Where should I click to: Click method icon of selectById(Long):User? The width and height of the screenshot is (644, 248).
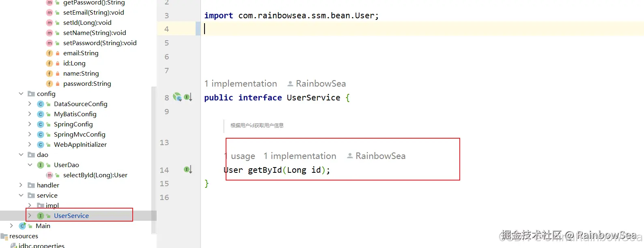tap(50, 175)
